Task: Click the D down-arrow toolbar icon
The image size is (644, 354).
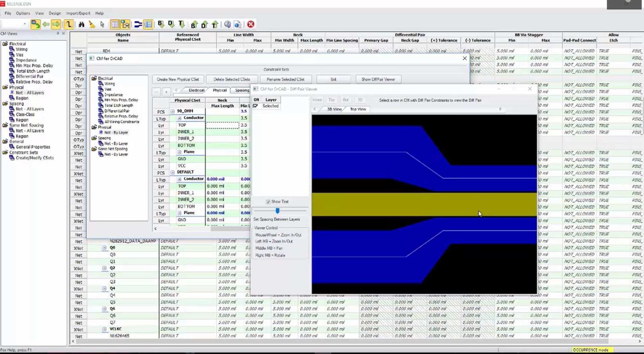Action: [x=171, y=25]
